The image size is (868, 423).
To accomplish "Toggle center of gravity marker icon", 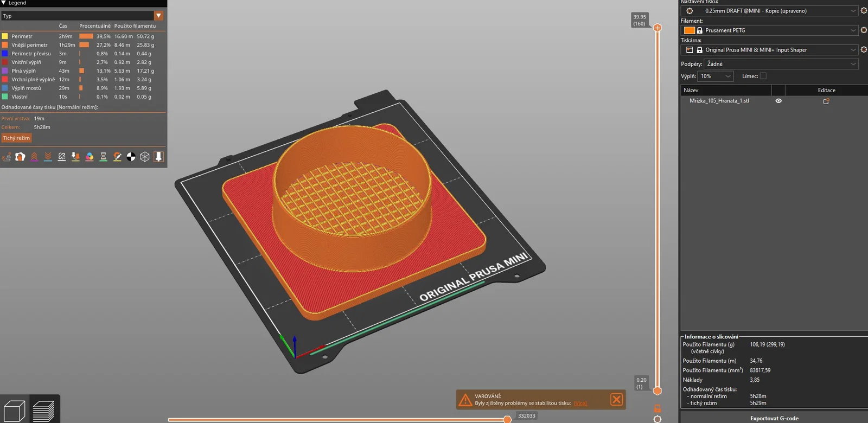I will [131, 157].
